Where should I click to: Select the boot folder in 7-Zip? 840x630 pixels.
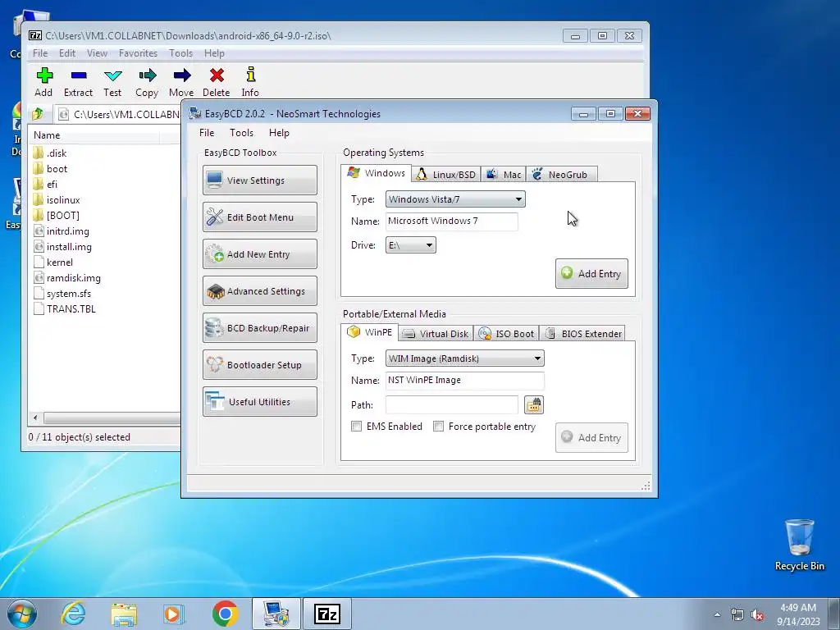point(50,169)
